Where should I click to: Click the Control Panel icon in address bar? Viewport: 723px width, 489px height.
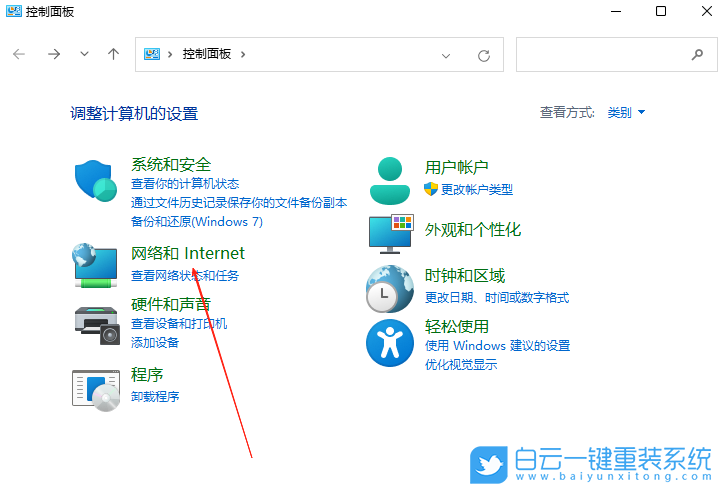152,54
